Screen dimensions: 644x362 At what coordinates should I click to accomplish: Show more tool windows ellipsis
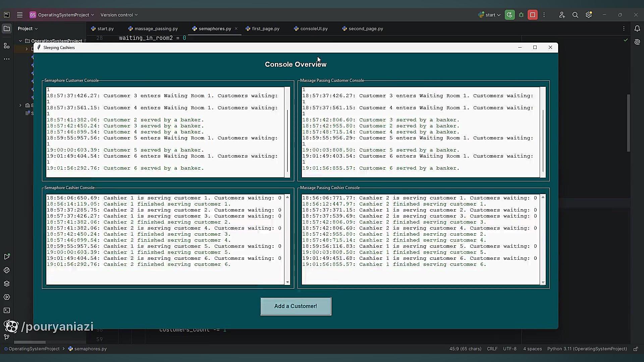[x=7, y=59]
